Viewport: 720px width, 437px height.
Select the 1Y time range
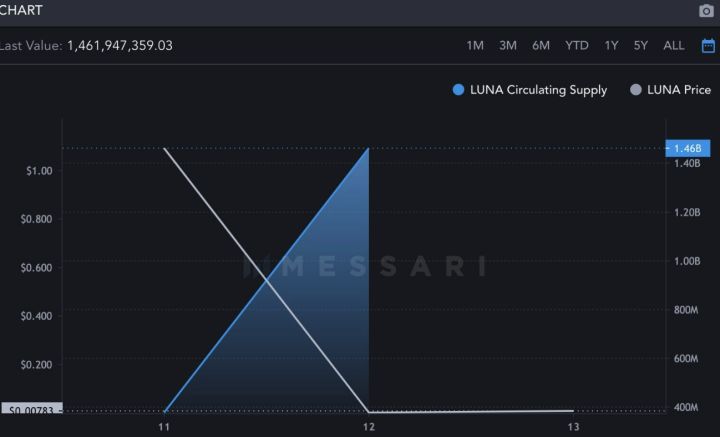pos(611,46)
